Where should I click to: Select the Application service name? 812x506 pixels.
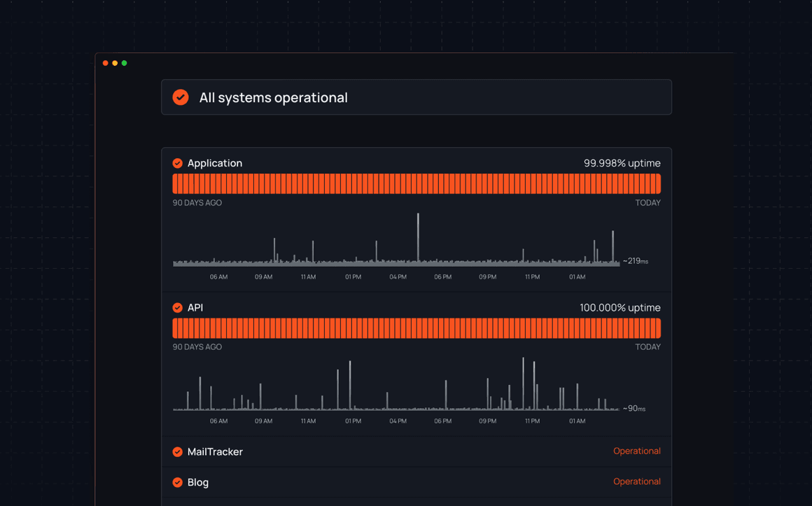[215, 163]
